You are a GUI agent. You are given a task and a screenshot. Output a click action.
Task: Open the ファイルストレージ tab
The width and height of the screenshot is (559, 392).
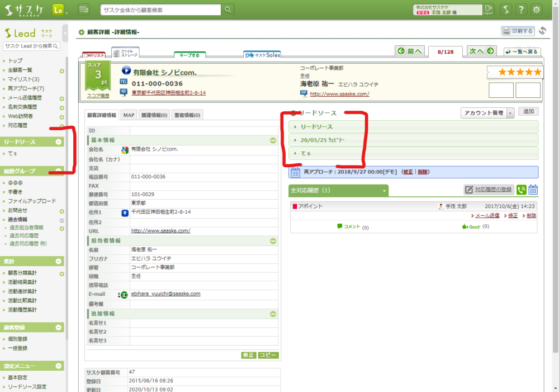point(125,53)
